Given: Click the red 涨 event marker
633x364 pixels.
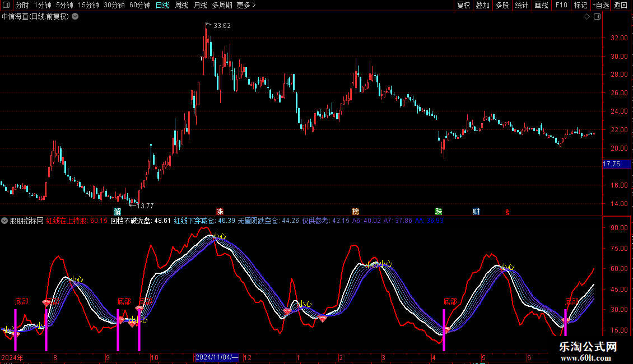Looking at the screenshot, I should coord(220,212).
